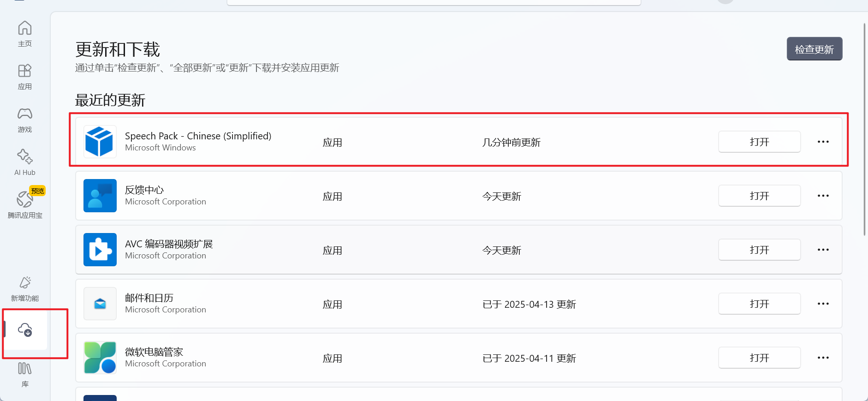Click the 最近的更新 section heading
This screenshot has height=401, width=868.
(110, 100)
